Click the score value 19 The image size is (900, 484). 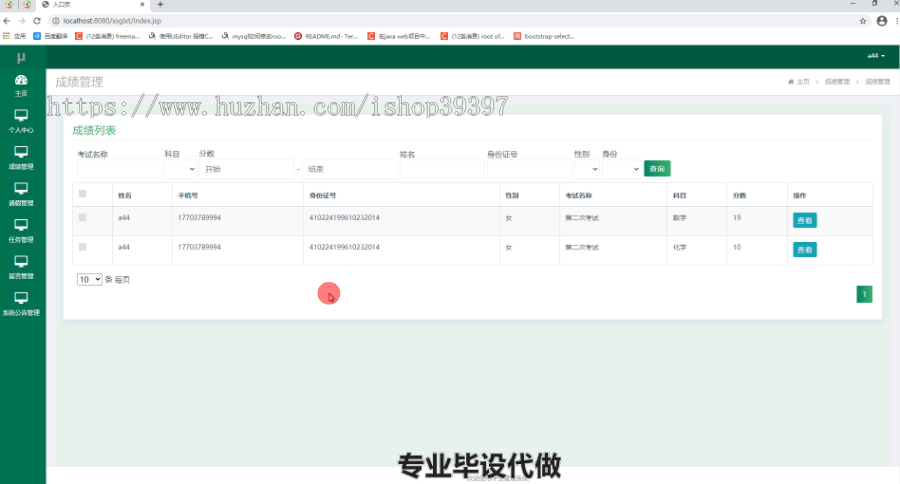click(737, 218)
